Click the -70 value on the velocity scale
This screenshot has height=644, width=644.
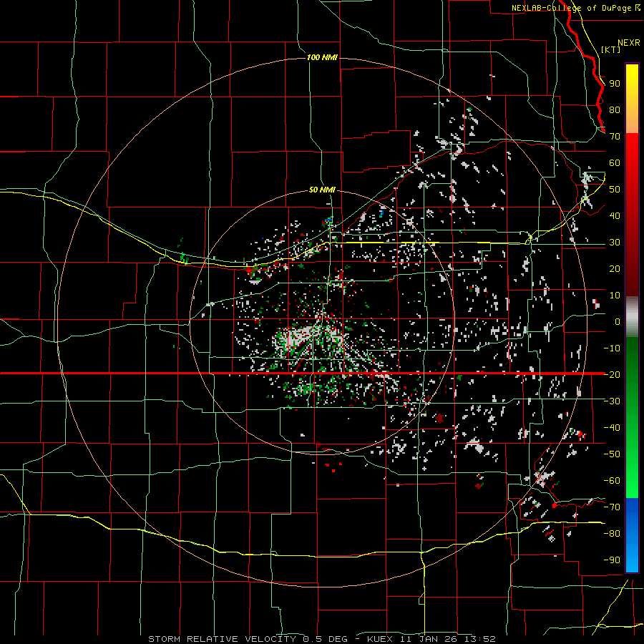[x=612, y=507]
